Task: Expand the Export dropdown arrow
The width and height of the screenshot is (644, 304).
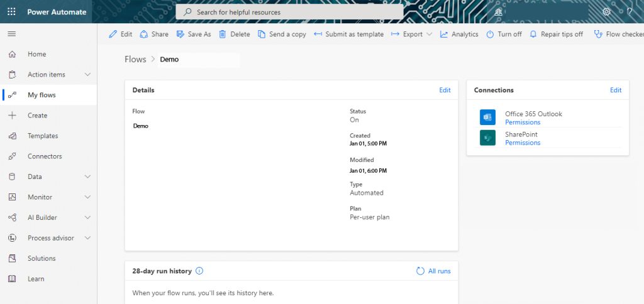Action: tap(429, 35)
